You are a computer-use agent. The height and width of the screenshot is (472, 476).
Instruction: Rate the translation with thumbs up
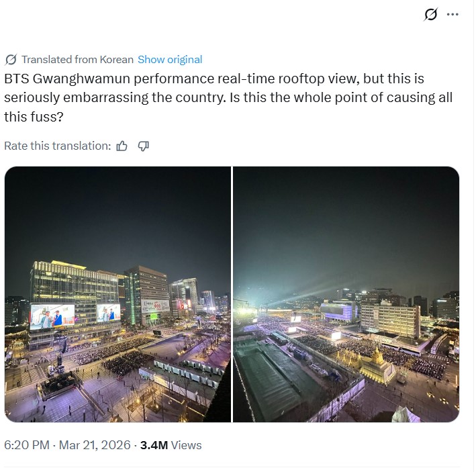tap(122, 146)
